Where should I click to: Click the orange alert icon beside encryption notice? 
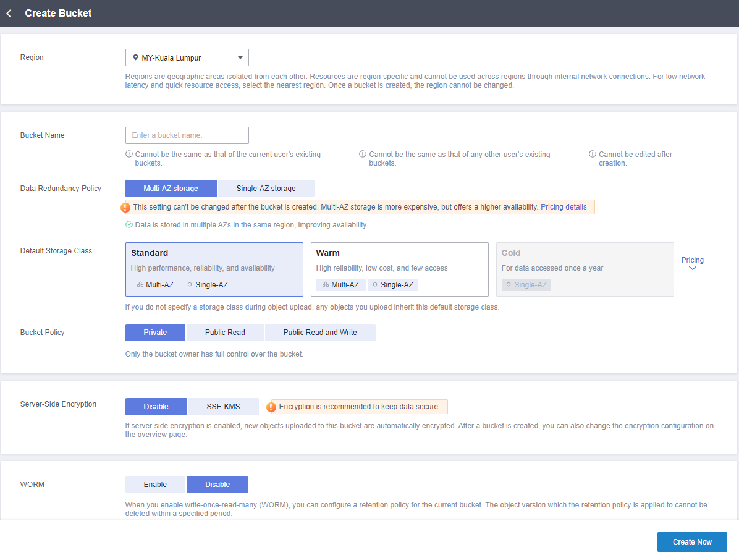271,407
